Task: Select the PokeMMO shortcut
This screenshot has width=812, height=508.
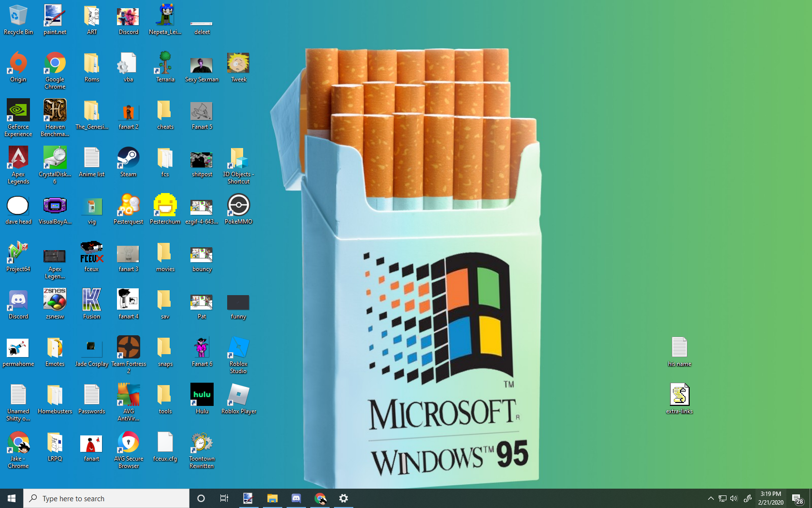Action: (x=239, y=209)
